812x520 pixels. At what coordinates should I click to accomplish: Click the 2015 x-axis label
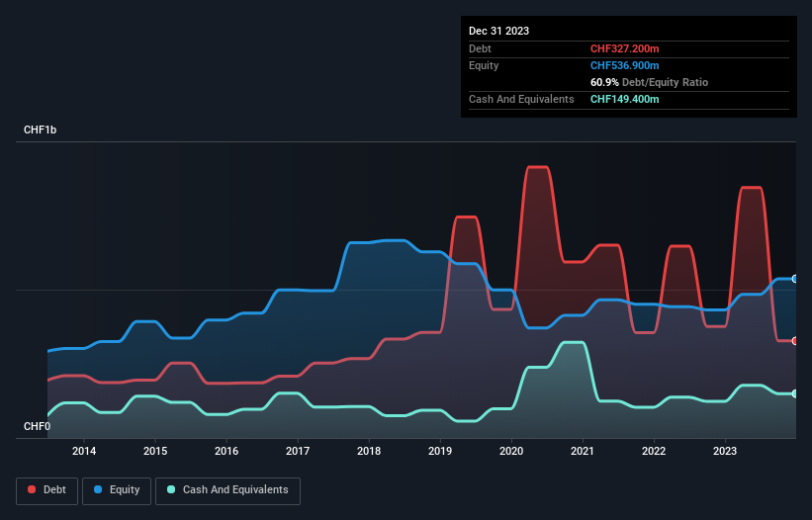(x=155, y=451)
